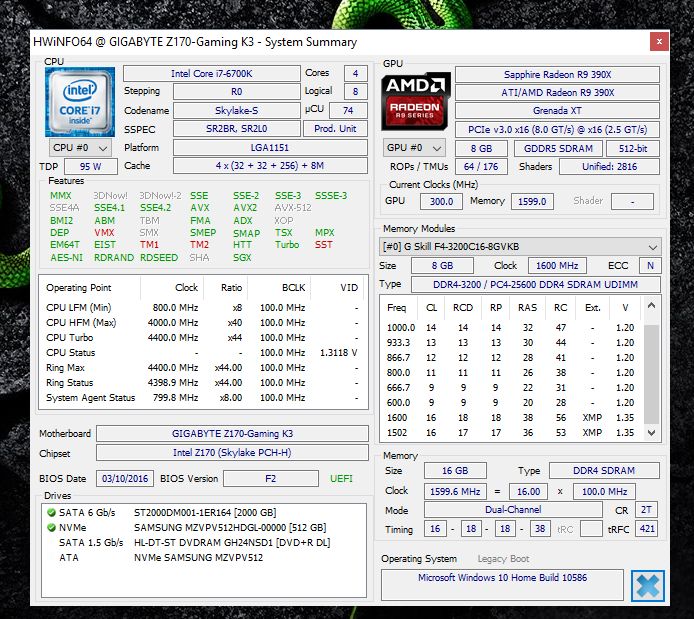Click the BIOS Version field F2
694x619 pixels.
[x=270, y=479]
